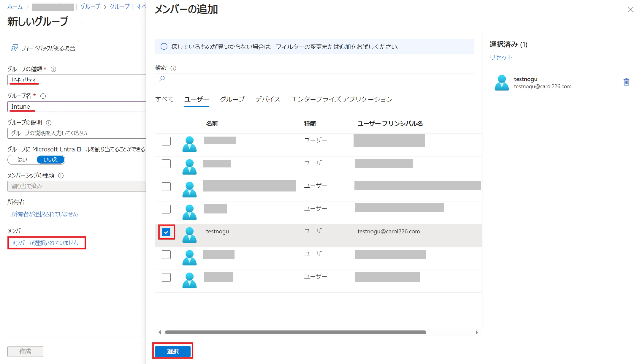The height and width of the screenshot is (364, 643).
Task: Set the Entra role toggle to いいえ
Action: point(50,160)
